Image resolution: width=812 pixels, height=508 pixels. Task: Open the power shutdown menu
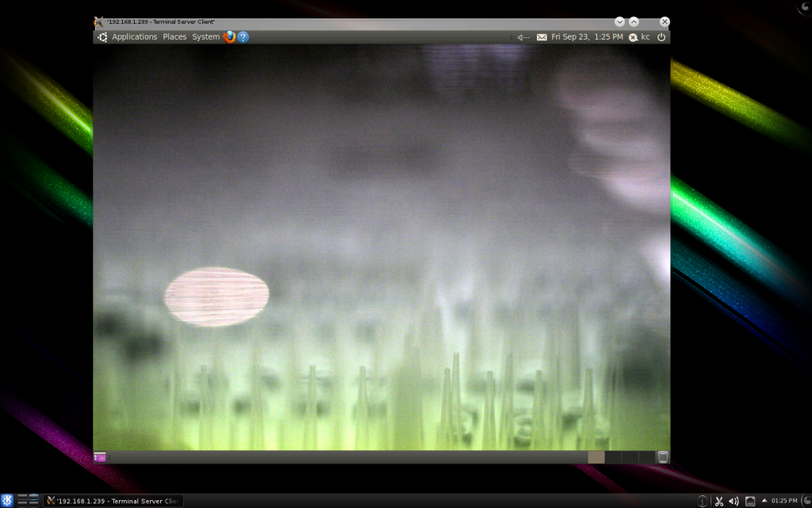[x=661, y=37]
